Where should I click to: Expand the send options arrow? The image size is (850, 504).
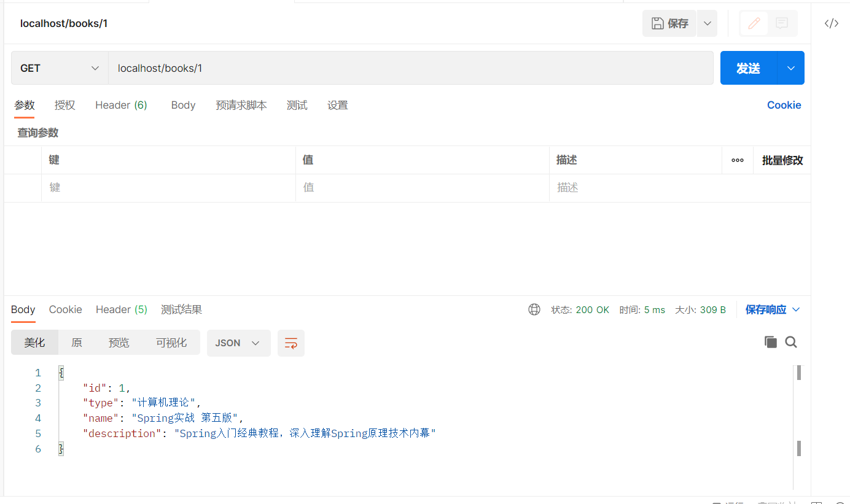[x=791, y=68]
